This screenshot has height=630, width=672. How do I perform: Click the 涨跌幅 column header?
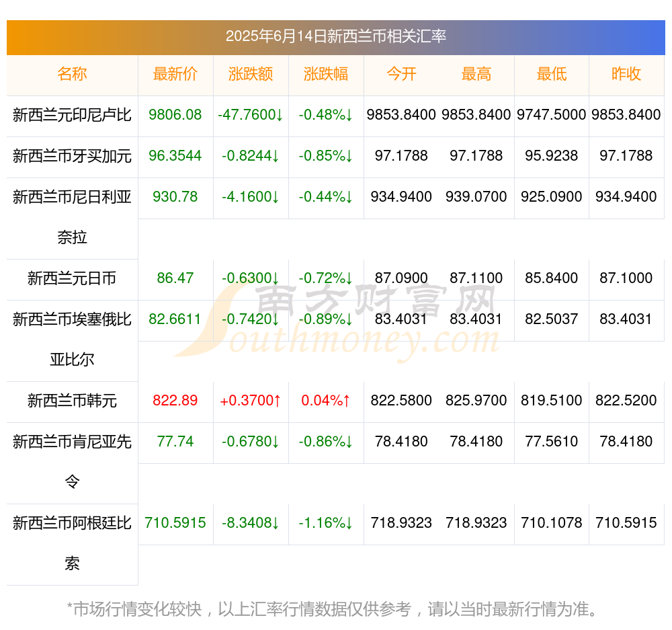coord(326,74)
